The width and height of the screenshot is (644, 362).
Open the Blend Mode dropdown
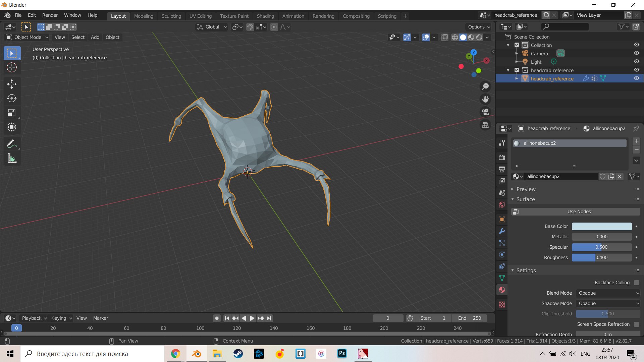click(x=608, y=293)
